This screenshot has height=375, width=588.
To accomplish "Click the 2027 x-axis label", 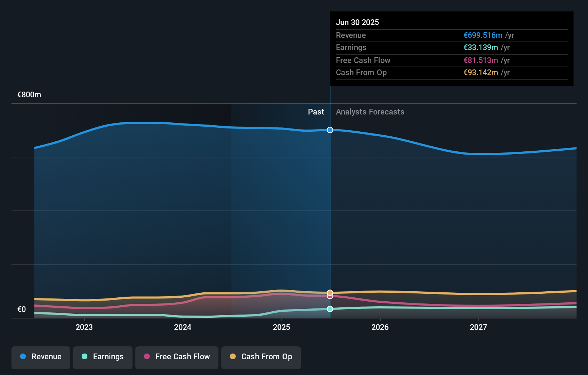I will (478, 327).
